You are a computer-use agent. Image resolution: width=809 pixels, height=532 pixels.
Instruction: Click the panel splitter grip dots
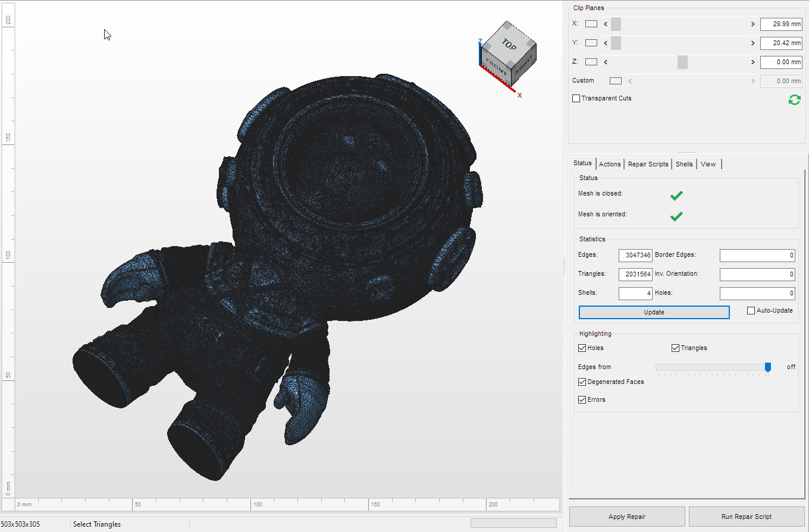(686, 152)
